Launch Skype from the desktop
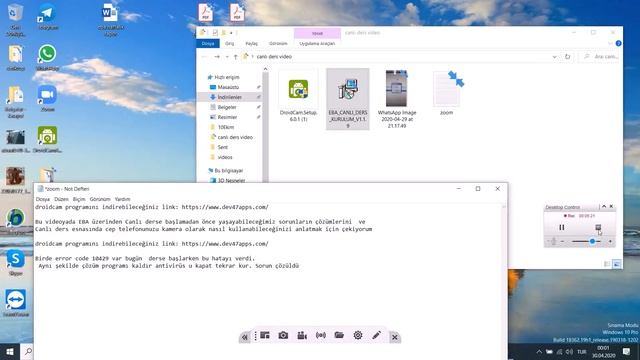The image size is (640, 360). (x=16, y=262)
